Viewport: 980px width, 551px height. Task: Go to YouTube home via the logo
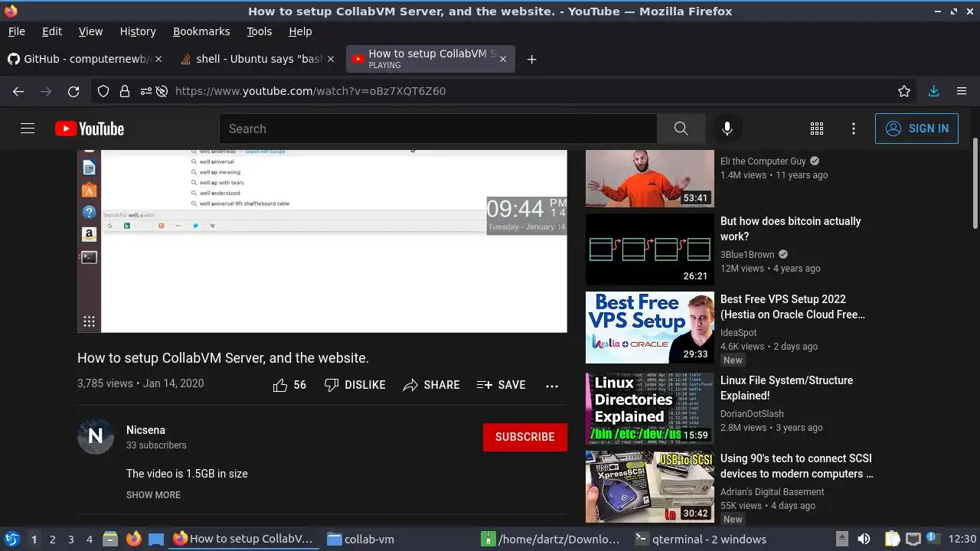[x=90, y=129]
